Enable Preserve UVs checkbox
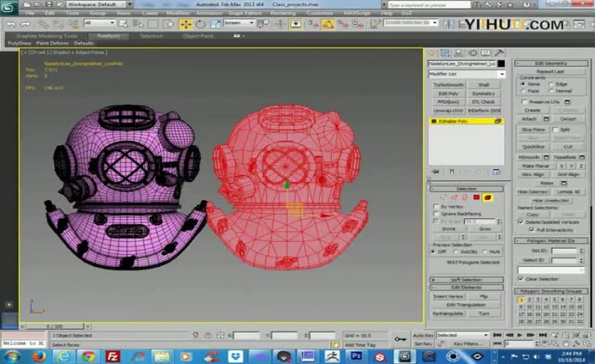The image size is (595, 364). [x=524, y=102]
